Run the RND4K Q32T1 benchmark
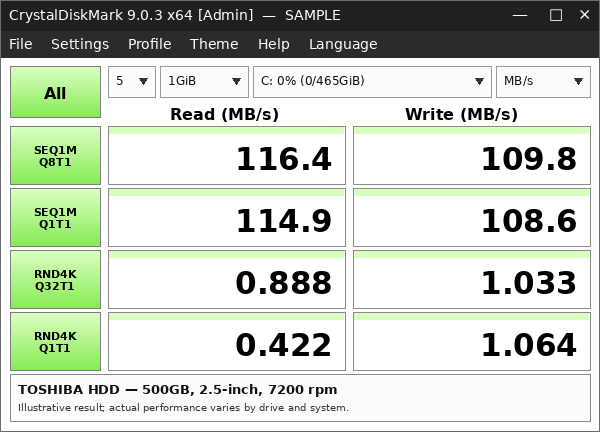Screen dimensions: 600x432 click(55, 280)
